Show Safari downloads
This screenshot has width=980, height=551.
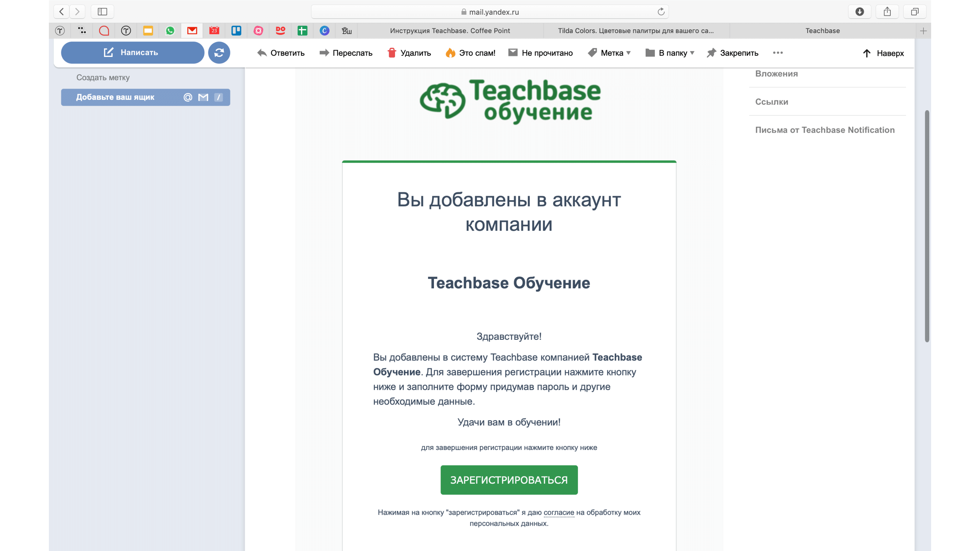tap(859, 11)
